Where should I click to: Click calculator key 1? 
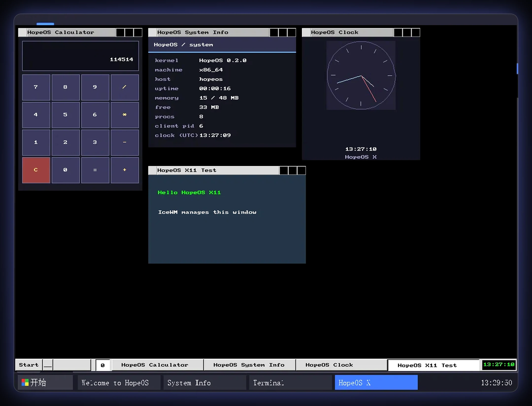click(x=36, y=142)
